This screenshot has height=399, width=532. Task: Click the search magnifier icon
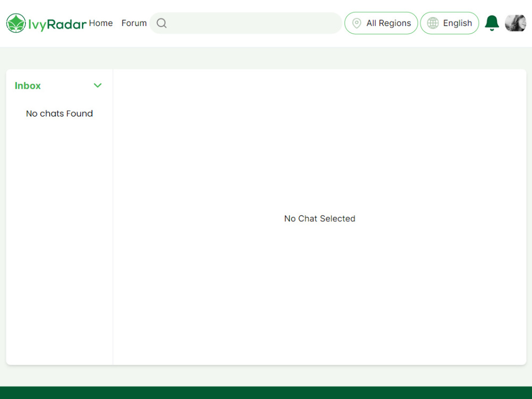click(162, 23)
